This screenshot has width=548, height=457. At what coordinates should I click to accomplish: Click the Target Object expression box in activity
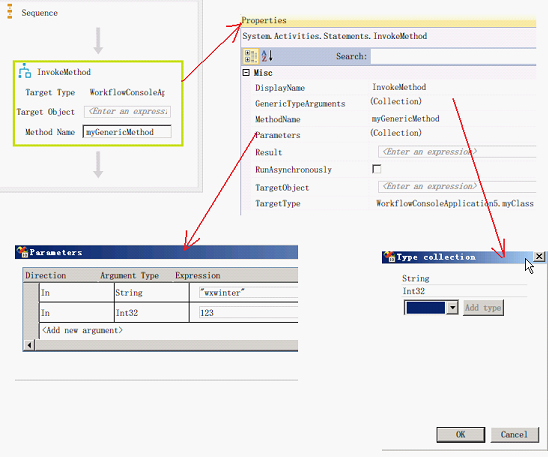coord(128,112)
